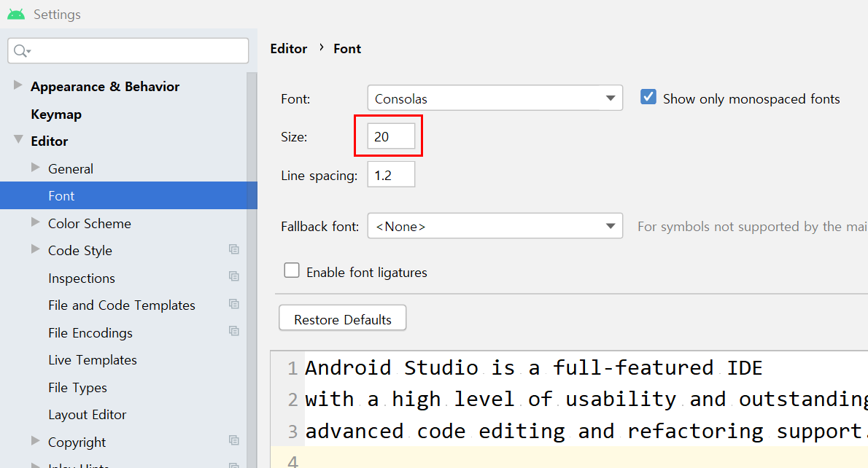Open File Types settings

pyautogui.click(x=77, y=388)
